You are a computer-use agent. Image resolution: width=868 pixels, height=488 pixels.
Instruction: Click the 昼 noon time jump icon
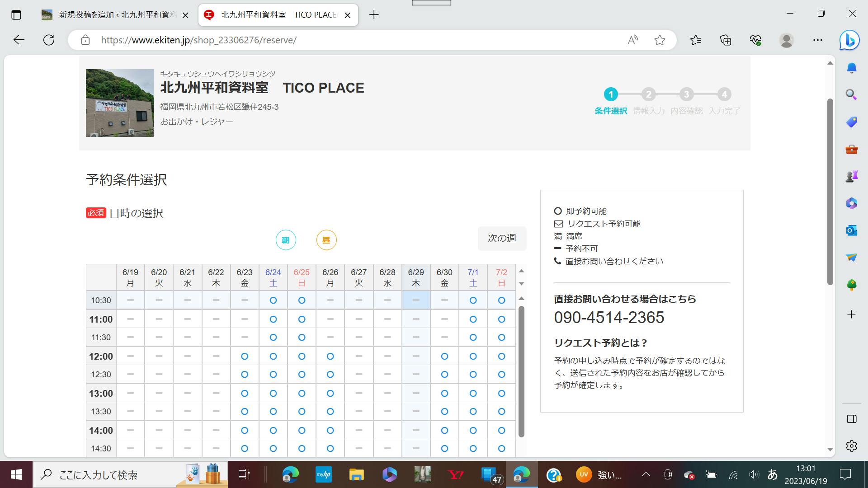click(326, 240)
